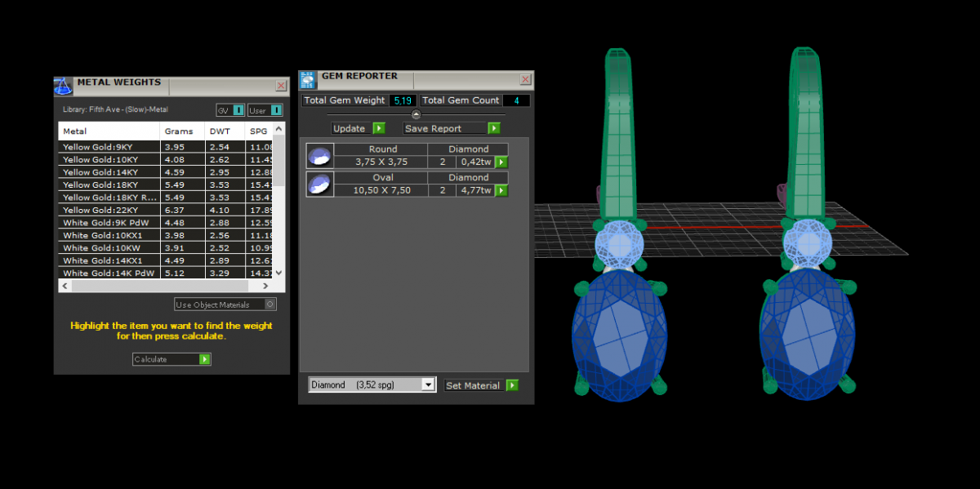This screenshot has width=980, height=489.
Task: Click the left blue oval gemstone
Action: (620, 336)
